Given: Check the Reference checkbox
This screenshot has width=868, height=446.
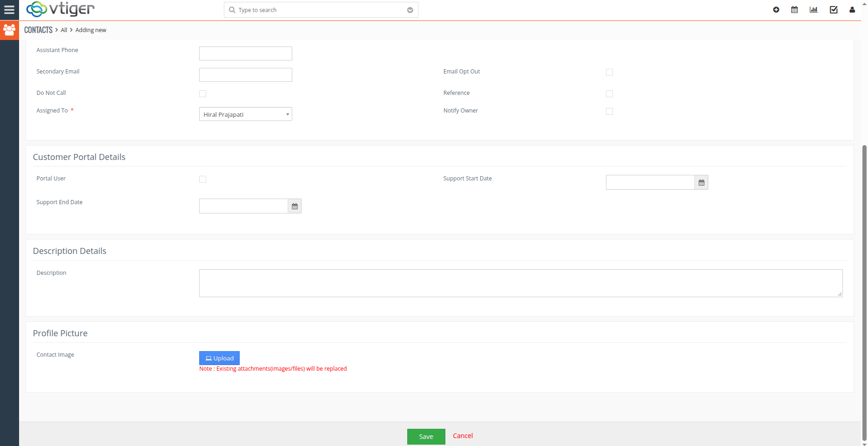Looking at the screenshot, I should (609, 93).
